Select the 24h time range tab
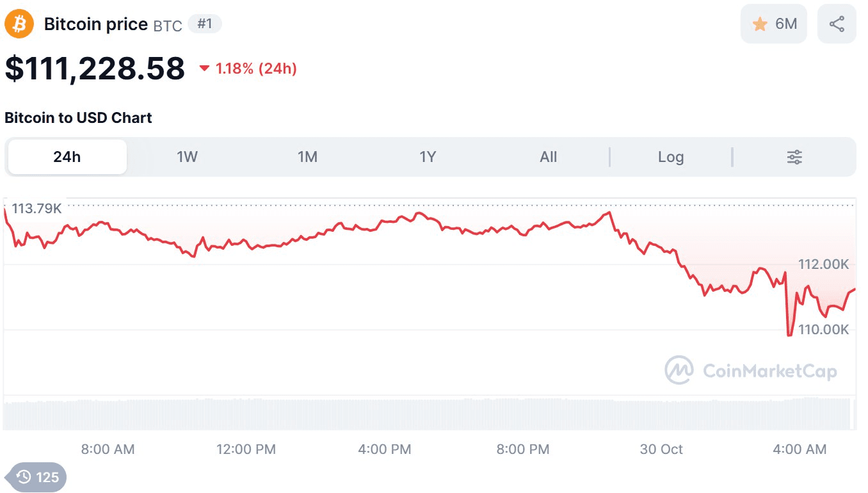This screenshot has width=868, height=493. tap(67, 157)
